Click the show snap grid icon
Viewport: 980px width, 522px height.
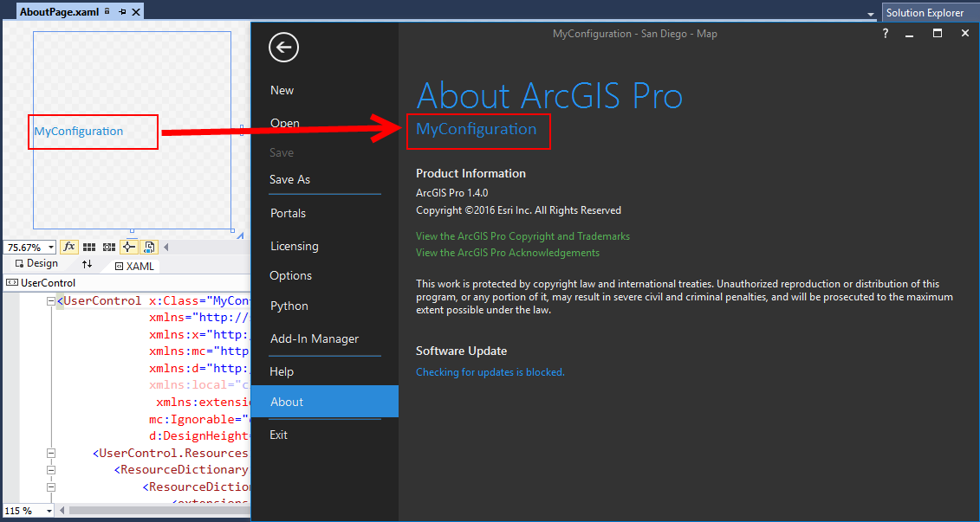pos(89,247)
